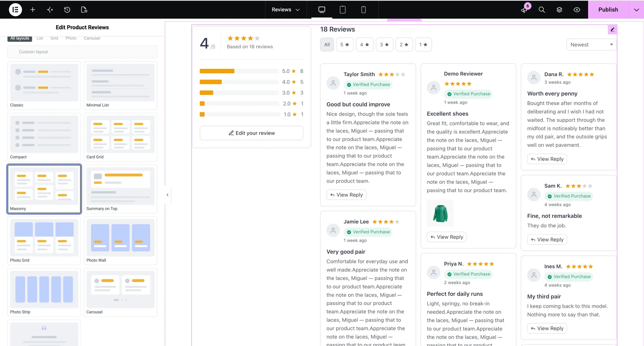This screenshot has width=644, height=346.
Task: Click the Custom layout field
Action: click(x=82, y=52)
